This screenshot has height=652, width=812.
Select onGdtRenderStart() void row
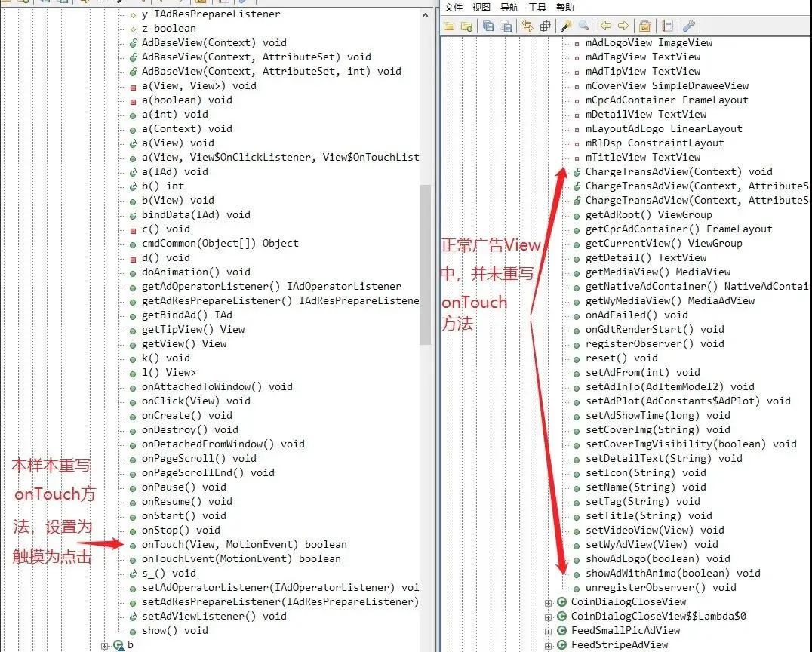click(x=654, y=329)
